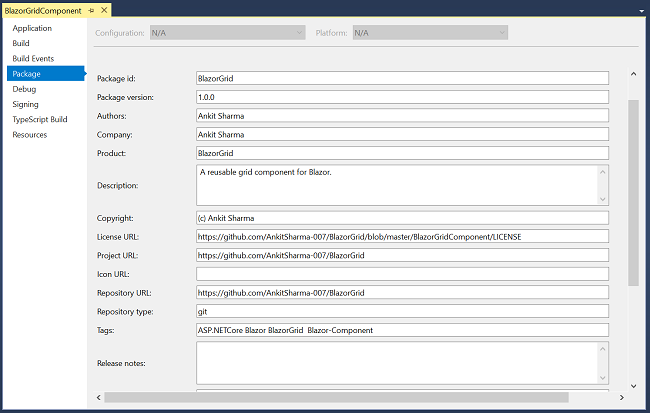Click the 'Platform:' label
The width and height of the screenshot is (650, 413).
pyautogui.click(x=331, y=33)
